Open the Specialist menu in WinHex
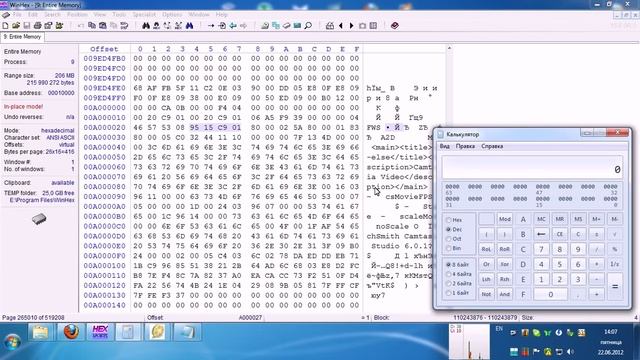640x360 pixels. coord(144,15)
